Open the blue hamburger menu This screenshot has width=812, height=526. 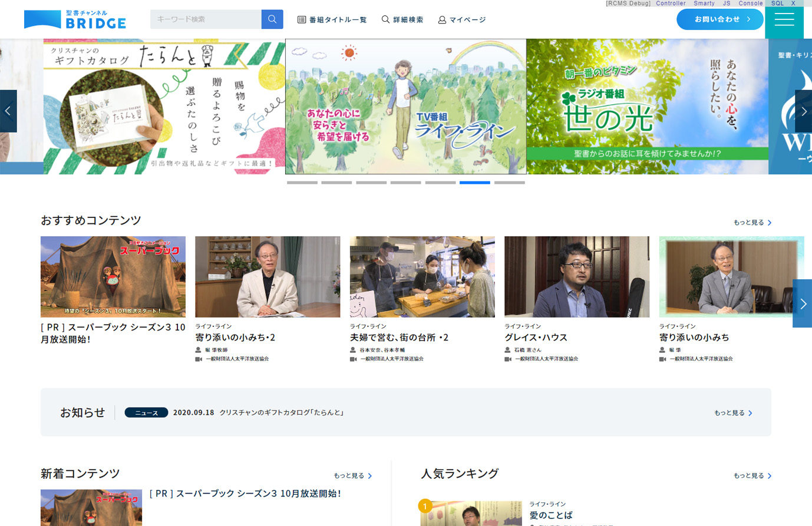(x=784, y=19)
